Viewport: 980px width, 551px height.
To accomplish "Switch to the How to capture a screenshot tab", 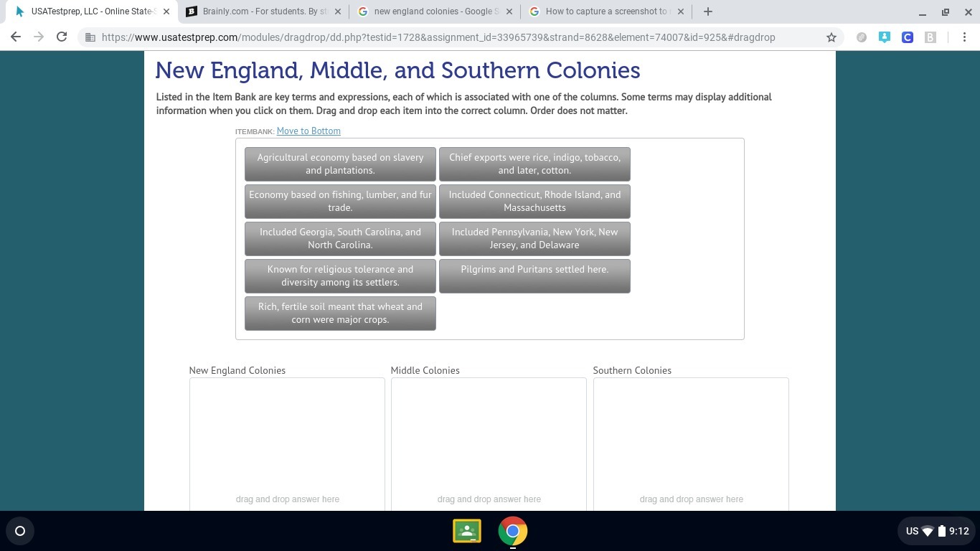I will click(x=606, y=11).
